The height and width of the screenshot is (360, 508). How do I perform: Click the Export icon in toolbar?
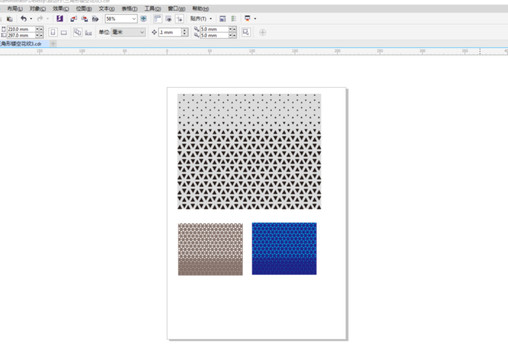[x=85, y=19]
